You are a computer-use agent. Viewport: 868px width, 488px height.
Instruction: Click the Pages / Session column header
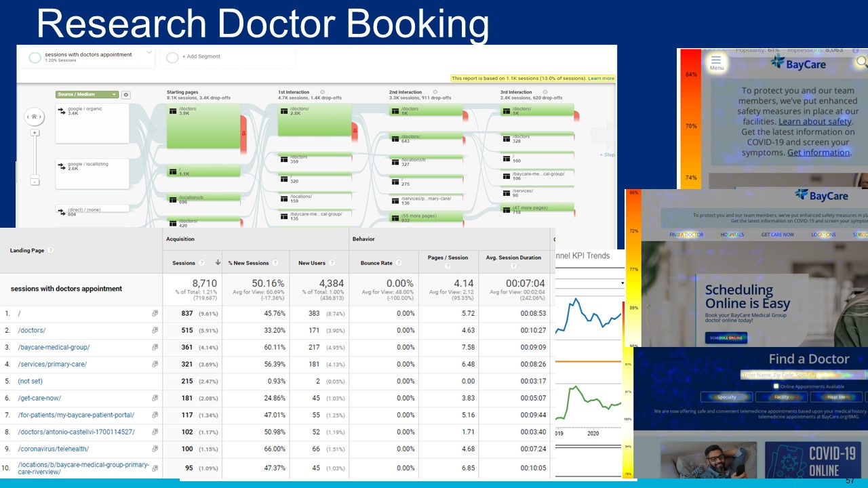pyautogui.click(x=448, y=258)
